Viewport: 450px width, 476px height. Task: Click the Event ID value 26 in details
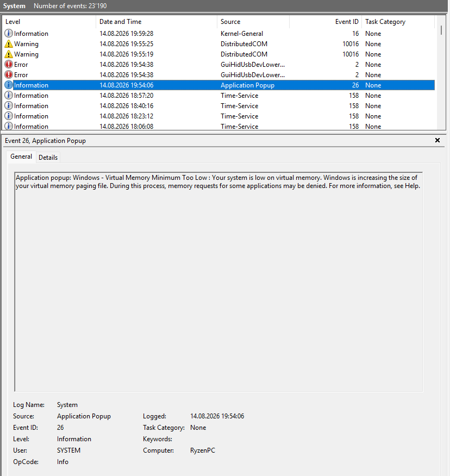[60, 428]
